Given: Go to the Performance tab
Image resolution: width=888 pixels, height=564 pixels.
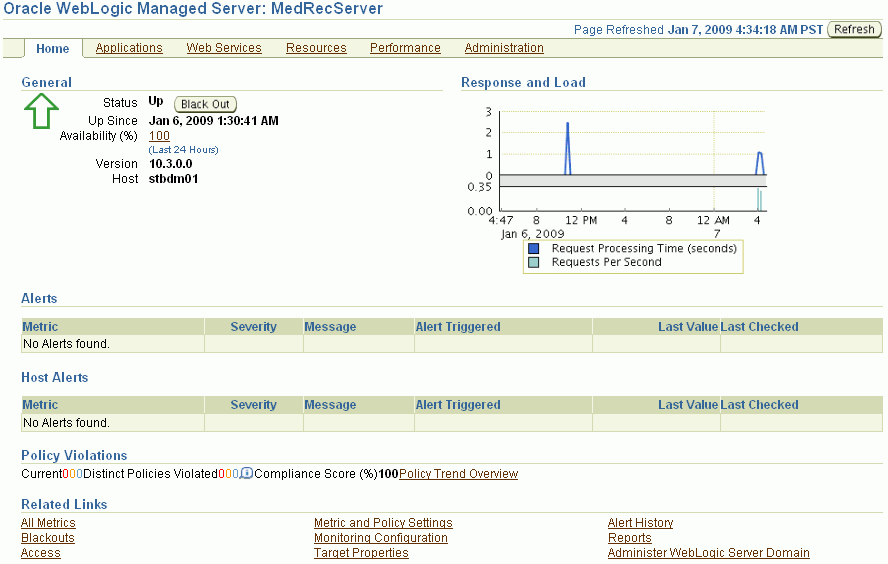Looking at the screenshot, I should click(405, 48).
